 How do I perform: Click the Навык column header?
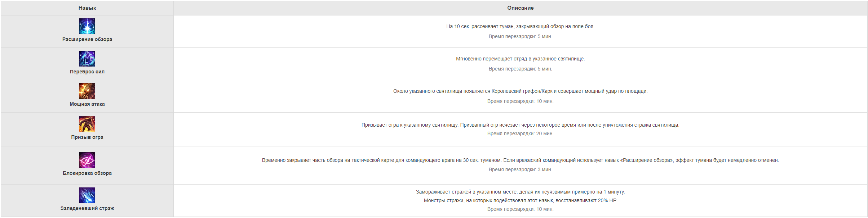[x=87, y=8]
